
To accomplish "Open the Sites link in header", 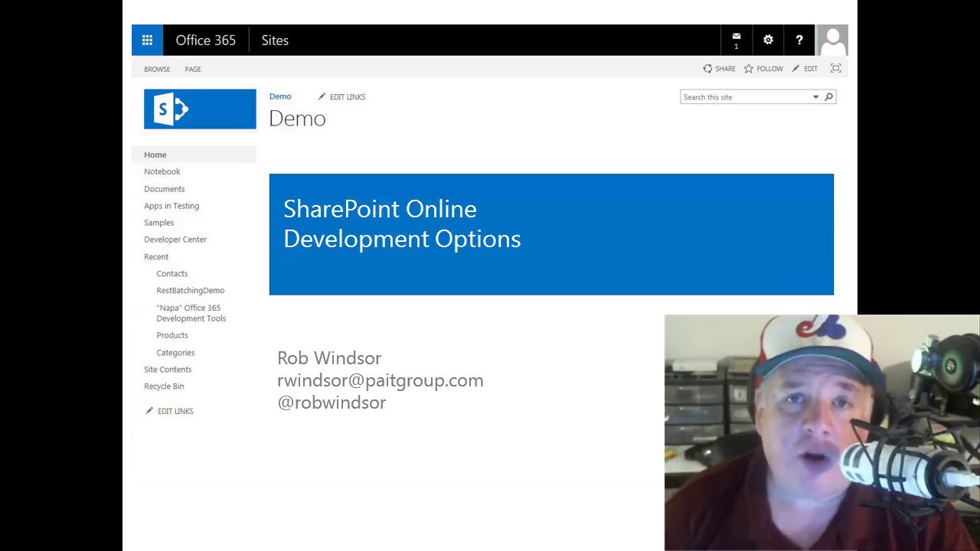I will [275, 41].
